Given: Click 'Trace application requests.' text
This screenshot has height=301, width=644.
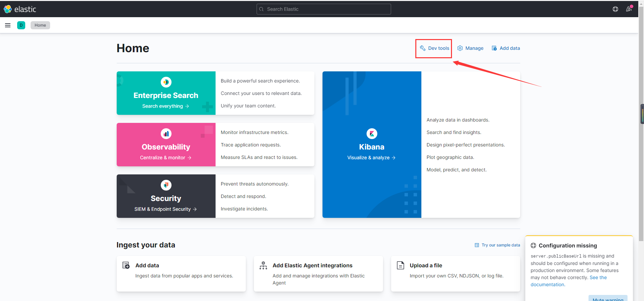Looking at the screenshot, I should [251, 145].
